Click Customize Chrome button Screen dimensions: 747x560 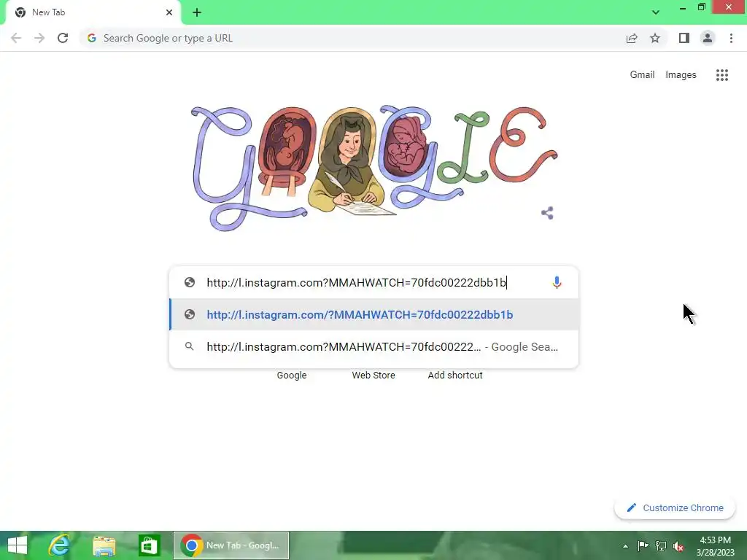click(x=675, y=507)
